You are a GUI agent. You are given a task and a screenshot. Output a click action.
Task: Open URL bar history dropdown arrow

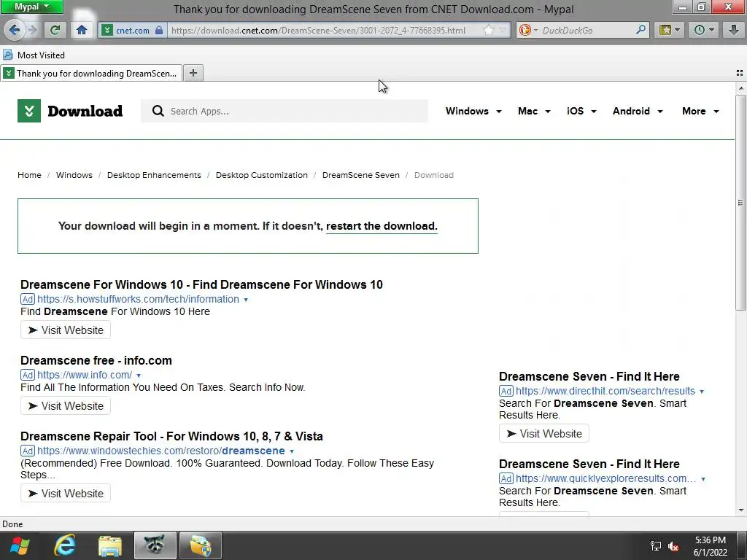(503, 31)
